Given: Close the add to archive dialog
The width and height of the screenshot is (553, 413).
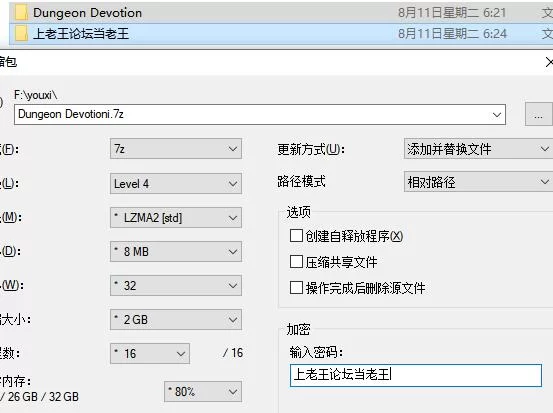Looking at the screenshot, I should click(x=549, y=62).
